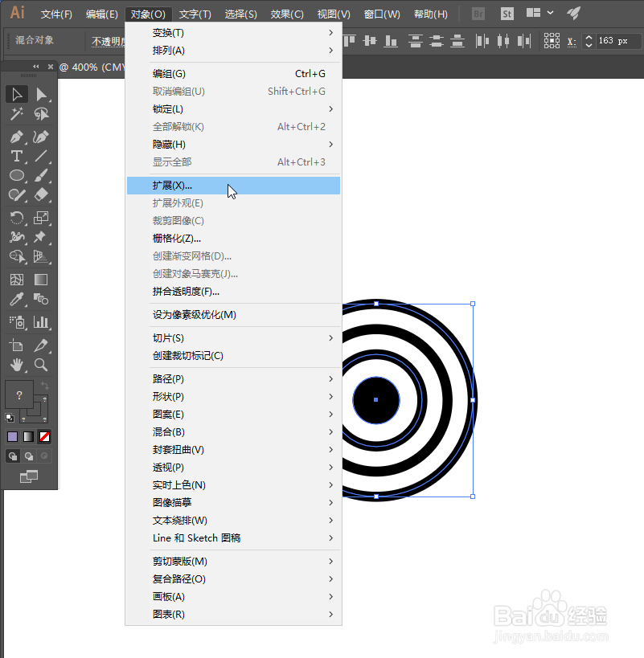Select the Shaper tool
This screenshot has width=644, height=658.
tap(17, 195)
